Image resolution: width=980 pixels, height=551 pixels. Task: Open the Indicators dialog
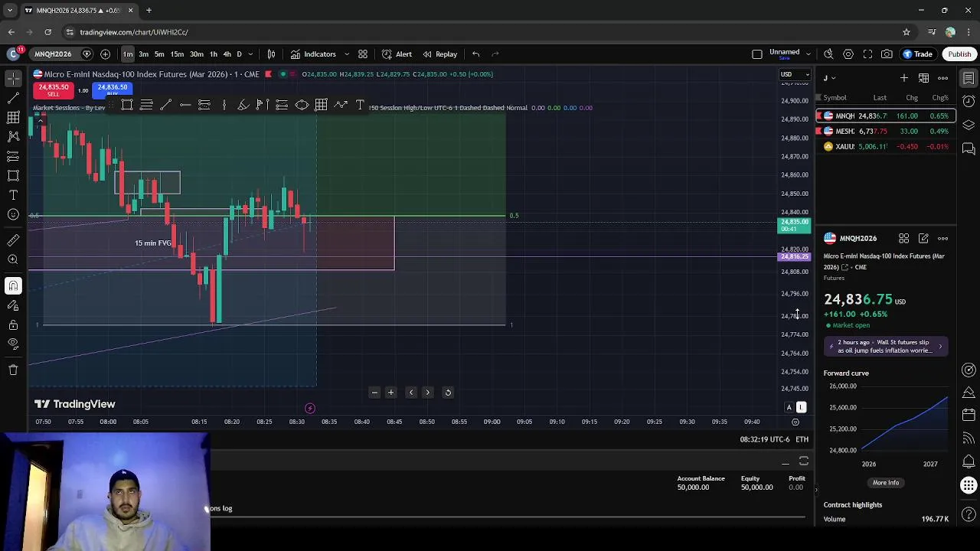[x=313, y=54]
